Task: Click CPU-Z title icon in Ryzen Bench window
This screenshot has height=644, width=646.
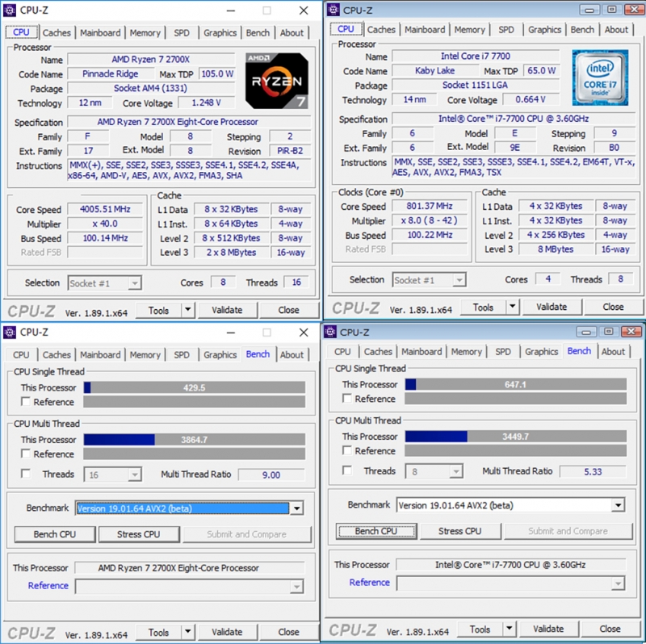Action: coord(10,332)
